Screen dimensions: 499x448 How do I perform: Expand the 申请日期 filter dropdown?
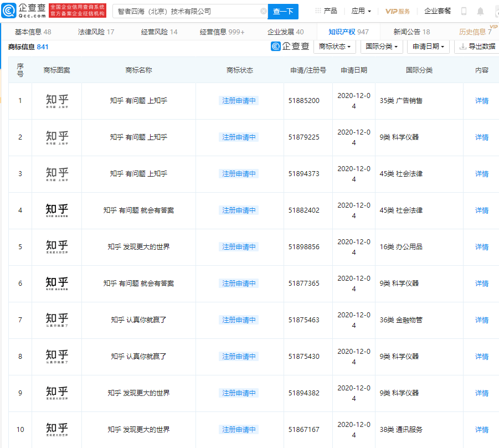(428, 47)
